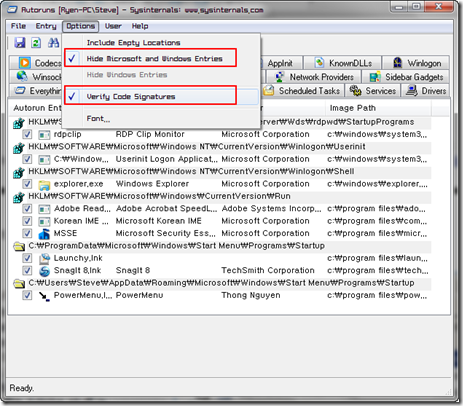
Task: Select the Userinit Logon Application description cell
Action: point(166,159)
